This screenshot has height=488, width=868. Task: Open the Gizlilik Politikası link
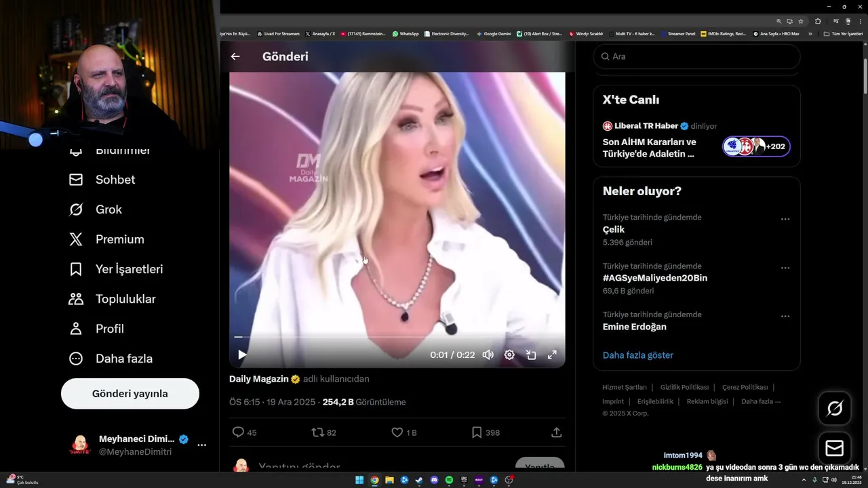684,387
